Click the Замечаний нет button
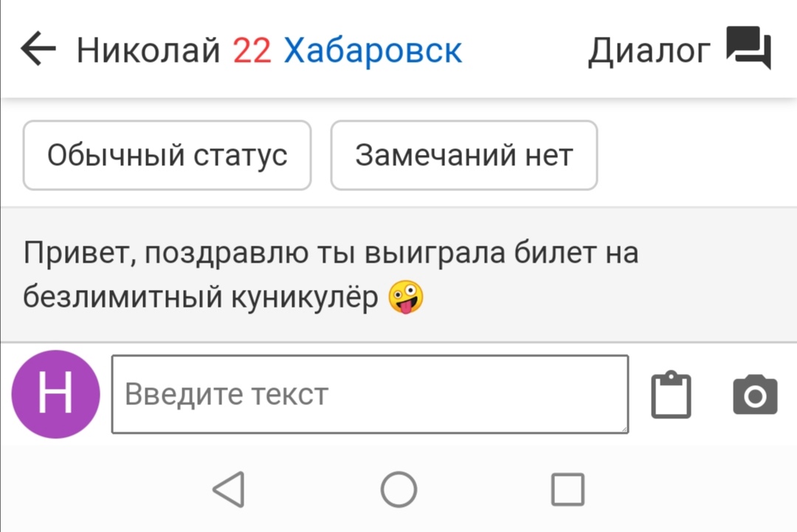Viewport: 797px width, 532px height. coord(463,155)
